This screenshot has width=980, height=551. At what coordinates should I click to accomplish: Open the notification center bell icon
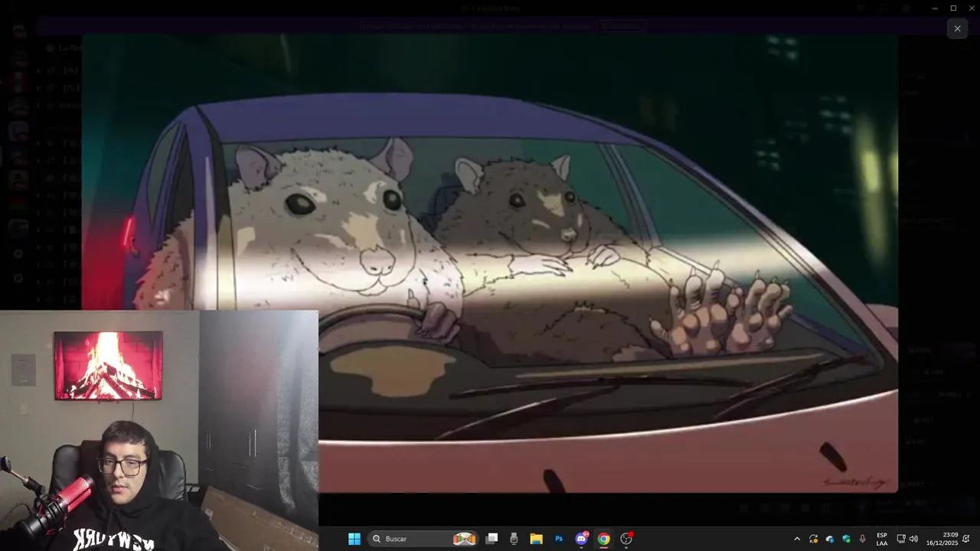967,539
